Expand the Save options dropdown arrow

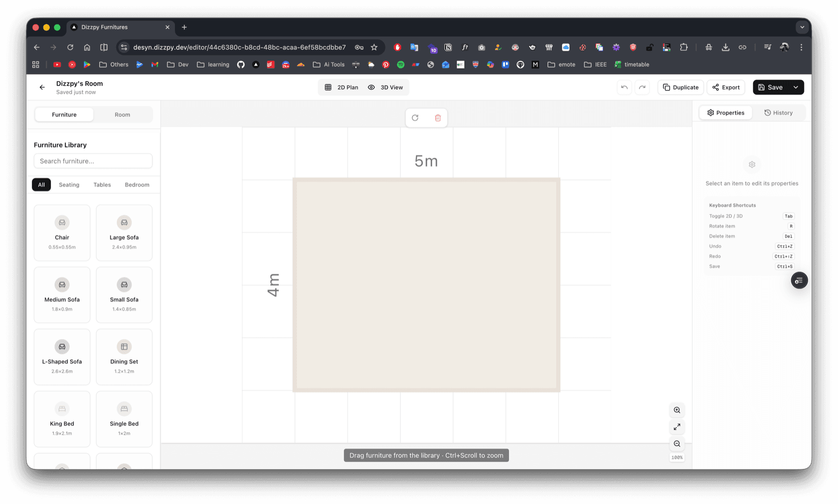(x=796, y=87)
